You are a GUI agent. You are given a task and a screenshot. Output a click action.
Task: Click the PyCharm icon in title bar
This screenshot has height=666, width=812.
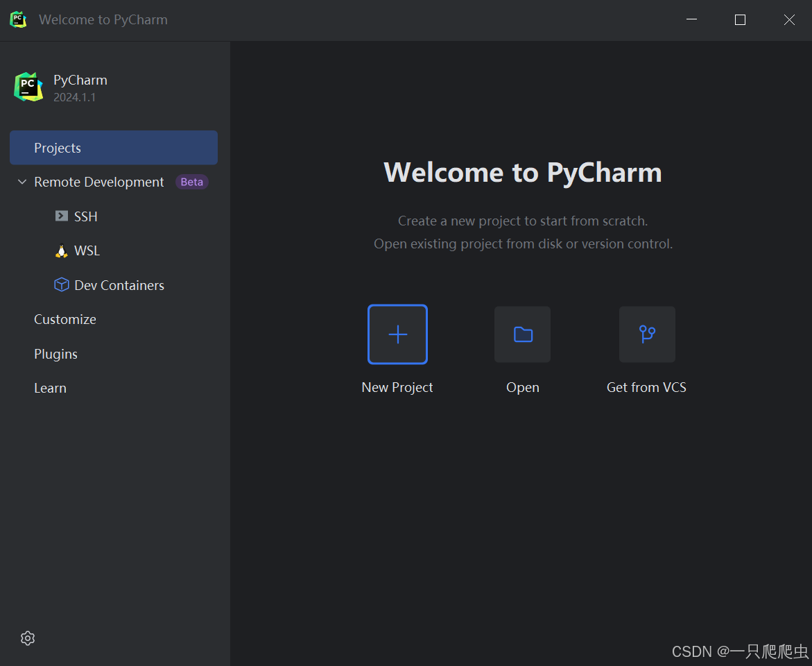tap(18, 19)
